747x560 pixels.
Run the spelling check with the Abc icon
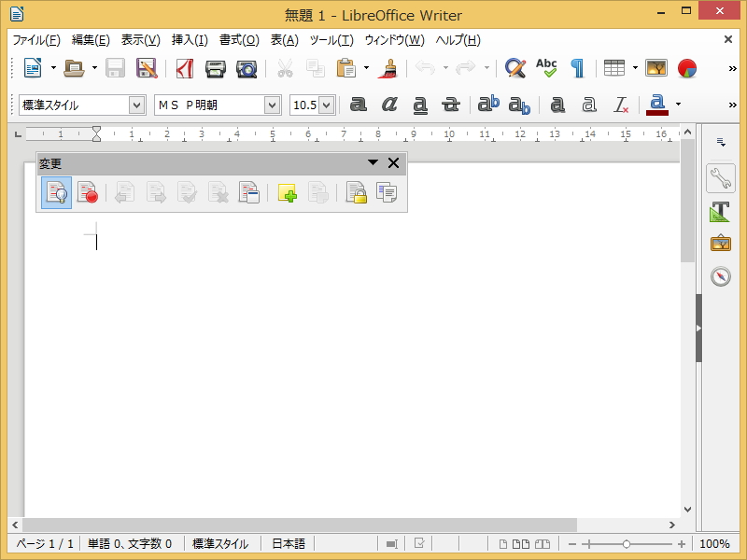(x=546, y=67)
